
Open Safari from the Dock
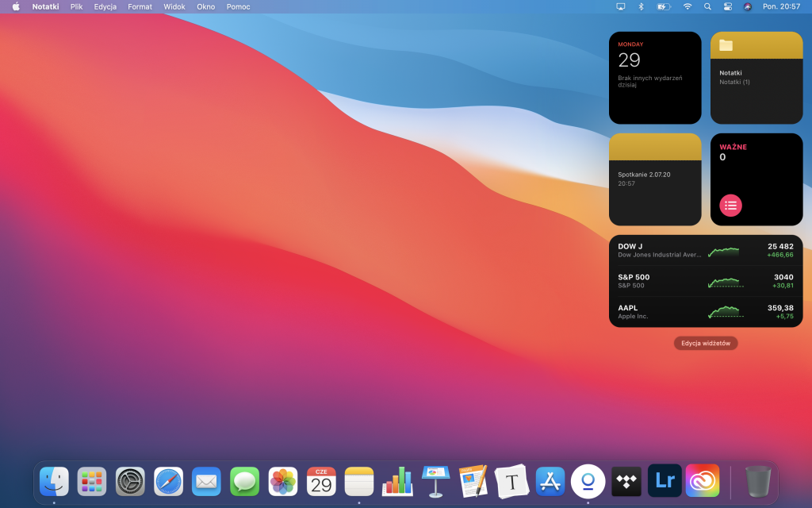pyautogui.click(x=168, y=481)
